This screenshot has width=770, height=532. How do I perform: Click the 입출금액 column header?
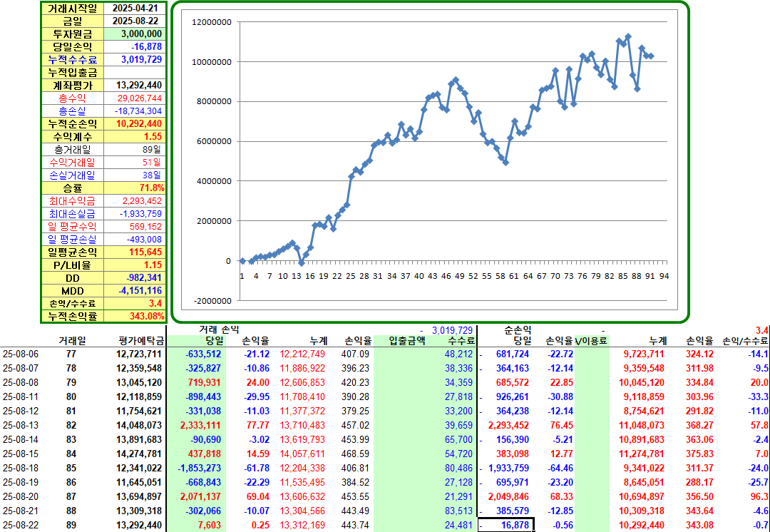(x=407, y=341)
